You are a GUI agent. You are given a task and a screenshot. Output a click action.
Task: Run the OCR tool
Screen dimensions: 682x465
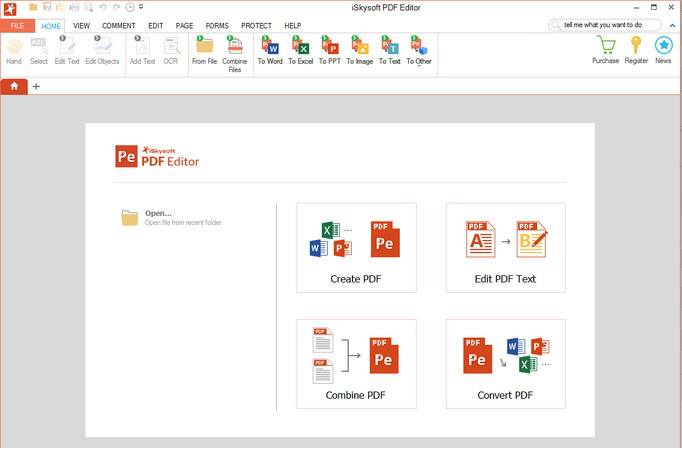coord(170,51)
